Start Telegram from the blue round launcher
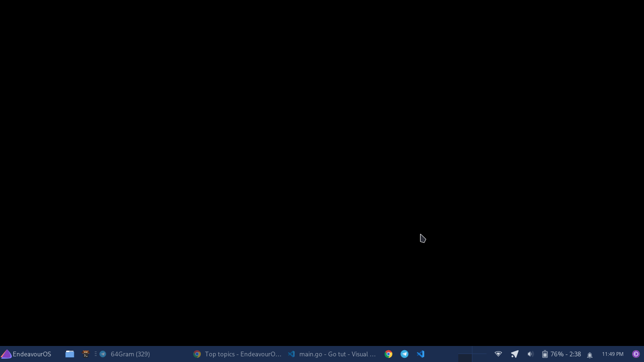644x362 pixels. (405, 354)
